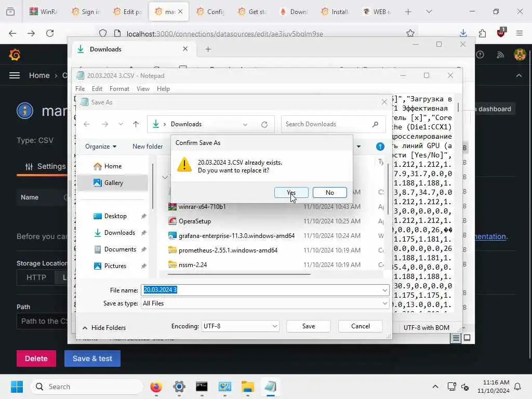The width and height of the screenshot is (532, 399).
Task: Expand the address bar path dropdown
Action: (x=245, y=125)
